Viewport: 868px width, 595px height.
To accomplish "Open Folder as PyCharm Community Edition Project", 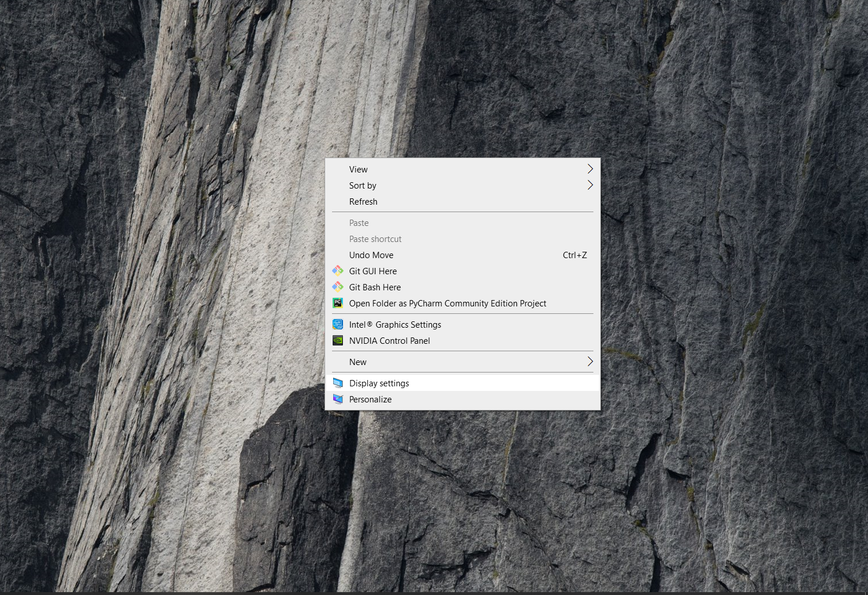I will [447, 303].
